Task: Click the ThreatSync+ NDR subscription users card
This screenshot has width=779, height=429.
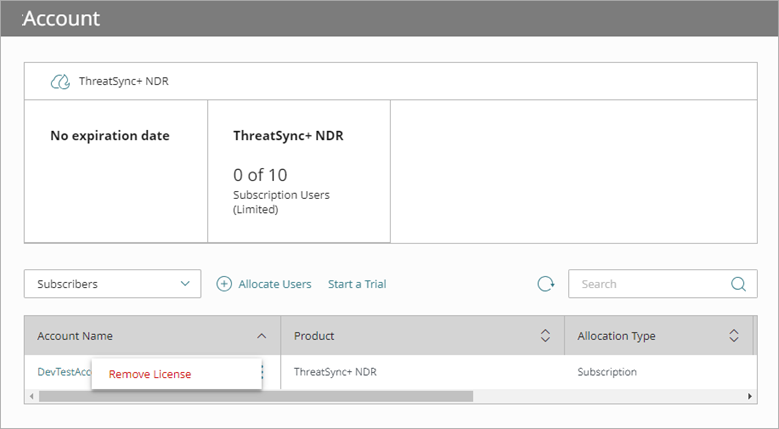Action: tap(298, 171)
